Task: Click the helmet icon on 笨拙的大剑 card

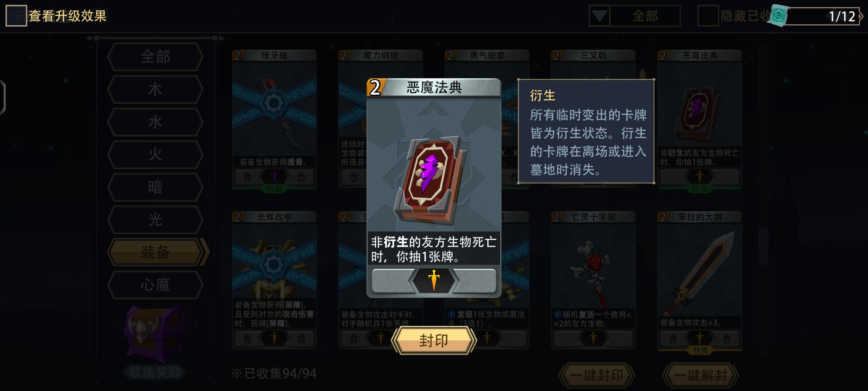Action: 673,339
